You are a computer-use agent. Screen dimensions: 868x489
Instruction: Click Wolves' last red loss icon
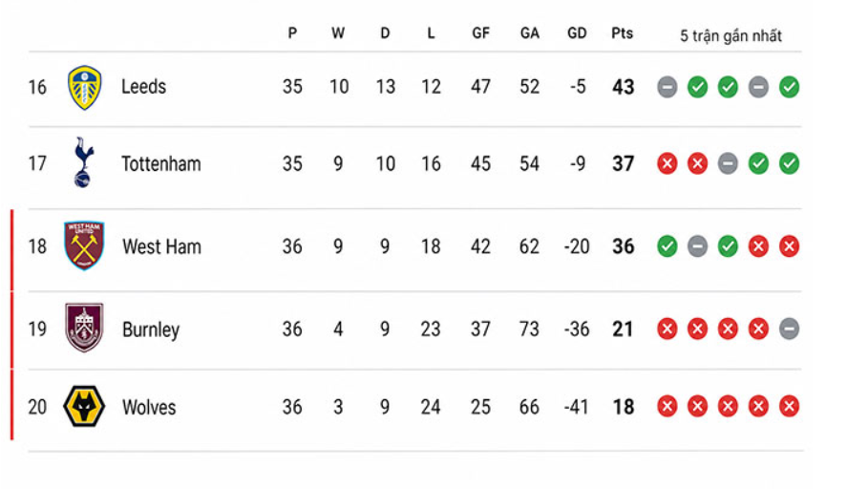click(x=789, y=407)
